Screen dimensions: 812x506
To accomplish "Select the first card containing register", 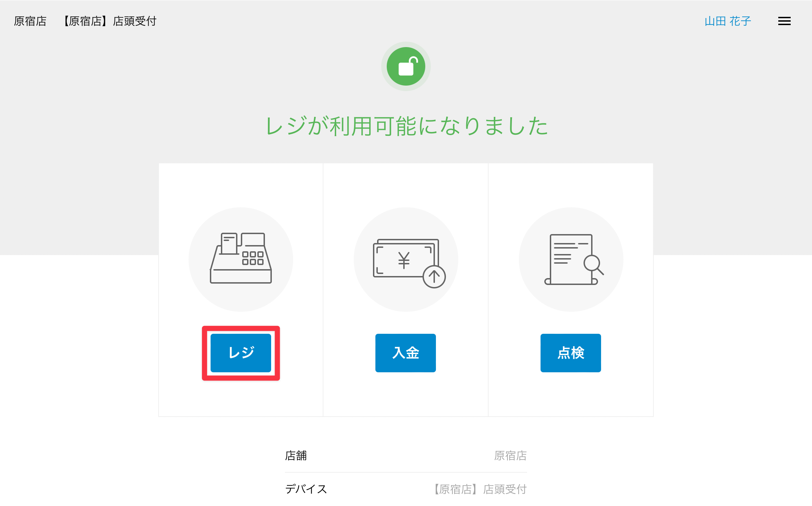I will click(241, 290).
